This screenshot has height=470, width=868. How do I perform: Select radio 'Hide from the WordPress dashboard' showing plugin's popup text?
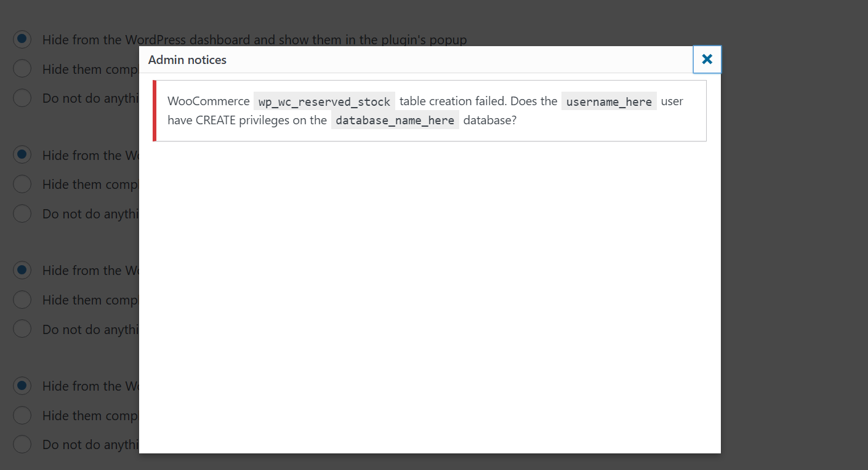click(x=22, y=39)
